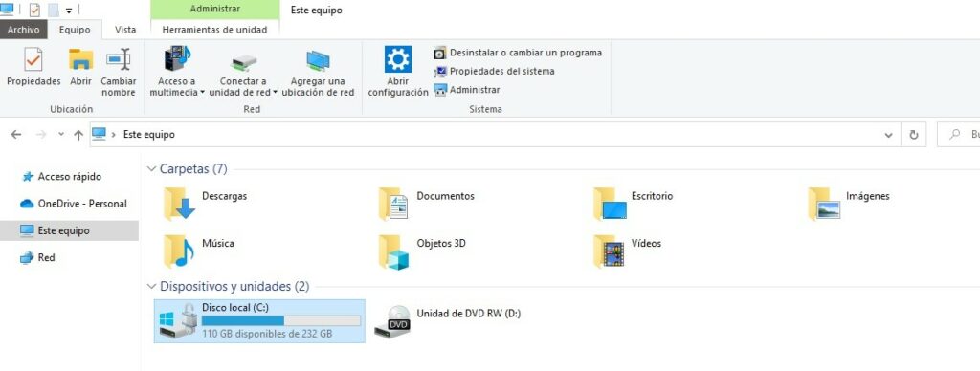
Task: Click the title bar computer icon
Action: 7,10
